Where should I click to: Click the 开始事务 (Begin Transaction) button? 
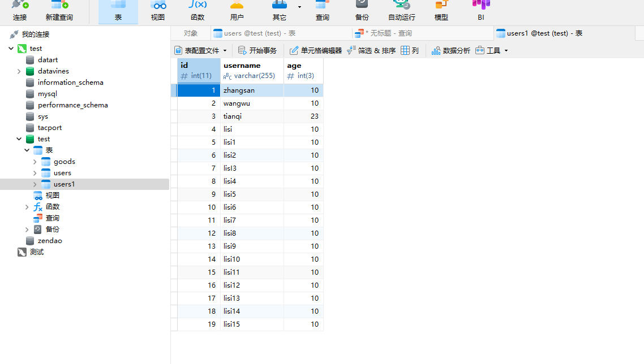click(x=257, y=51)
